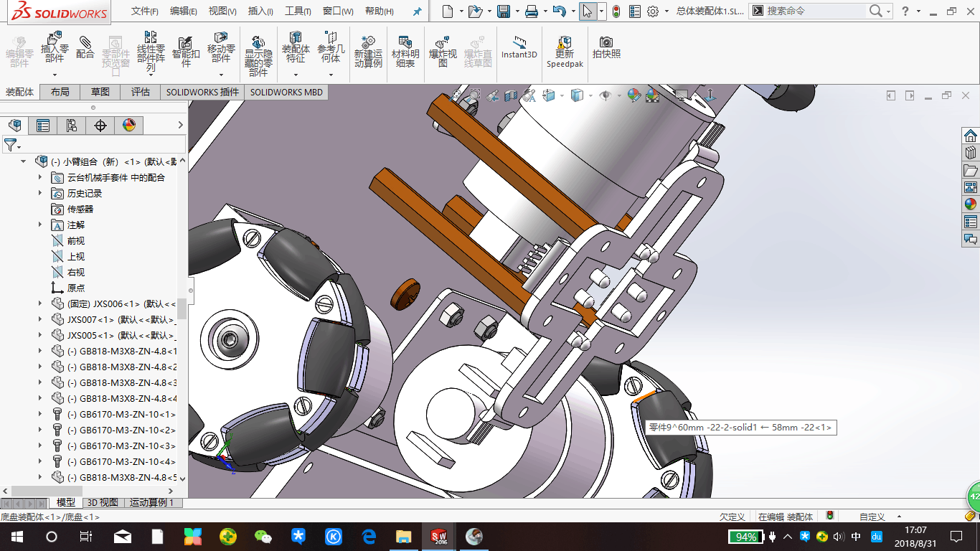The height and width of the screenshot is (551, 980).
Task: Switch to SOLIDWORKS MBD tab
Action: (286, 92)
